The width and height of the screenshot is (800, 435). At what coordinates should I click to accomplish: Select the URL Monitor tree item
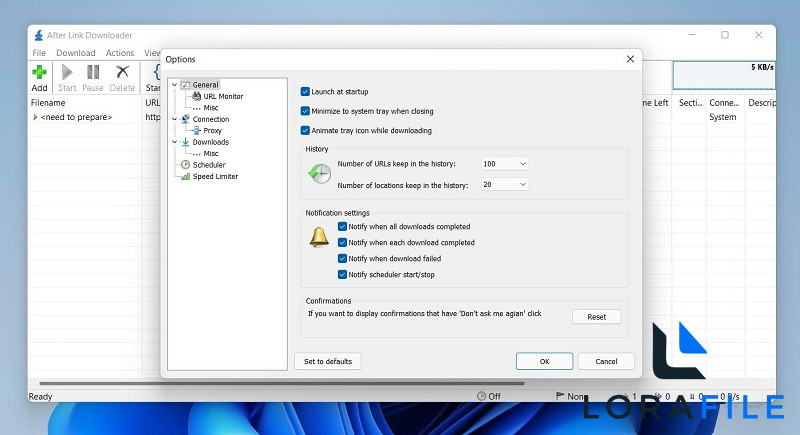pyautogui.click(x=223, y=96)
